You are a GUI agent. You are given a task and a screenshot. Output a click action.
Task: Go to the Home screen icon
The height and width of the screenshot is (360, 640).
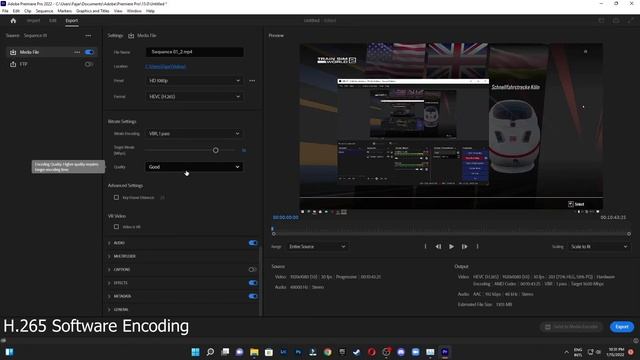coord(13,20)
